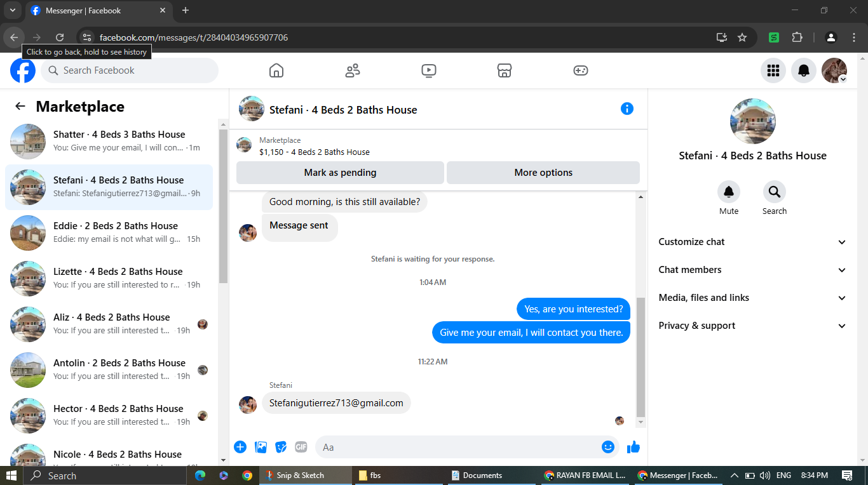Screen dimensions: 868x485
Task: Click the 'Yes, are you interested?' message bubble
Action: (x=573, y=309)
